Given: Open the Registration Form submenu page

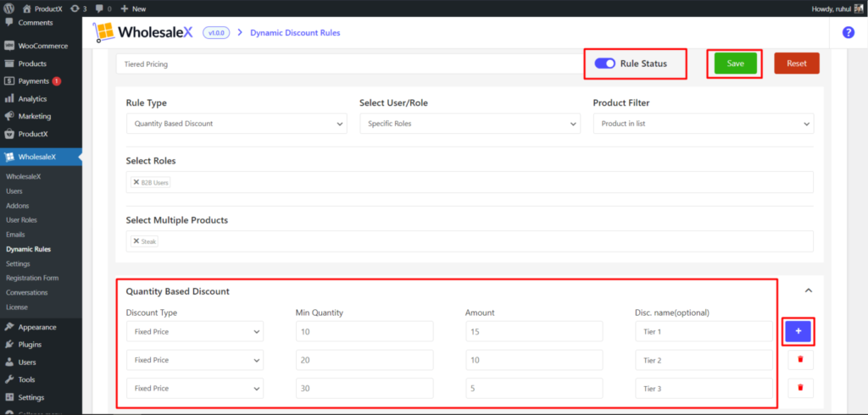Looking at the screenshot, I should [32, 278].
